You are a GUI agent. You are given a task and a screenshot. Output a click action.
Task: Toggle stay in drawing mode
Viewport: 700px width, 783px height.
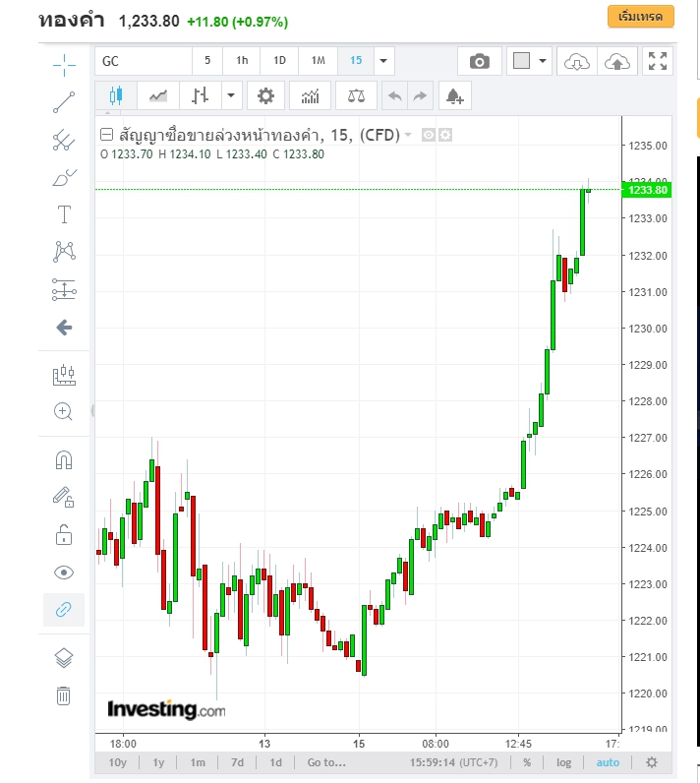click(x=64, y=498)
